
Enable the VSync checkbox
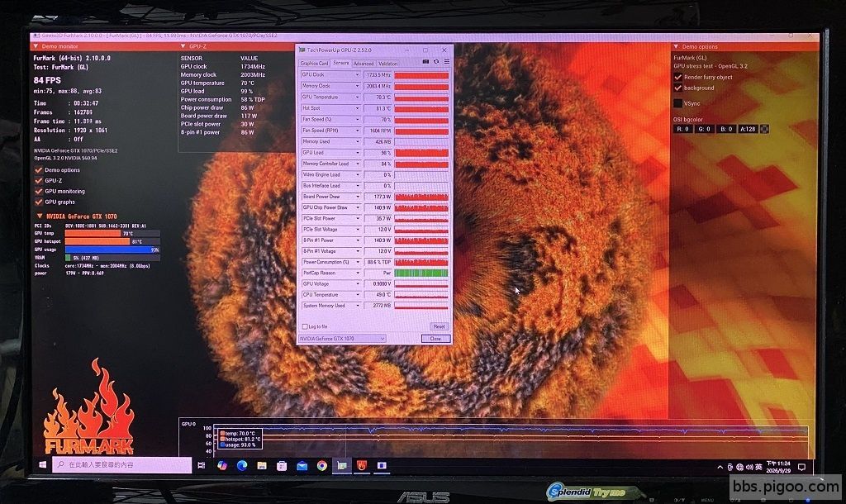click(x=678, y=103)
